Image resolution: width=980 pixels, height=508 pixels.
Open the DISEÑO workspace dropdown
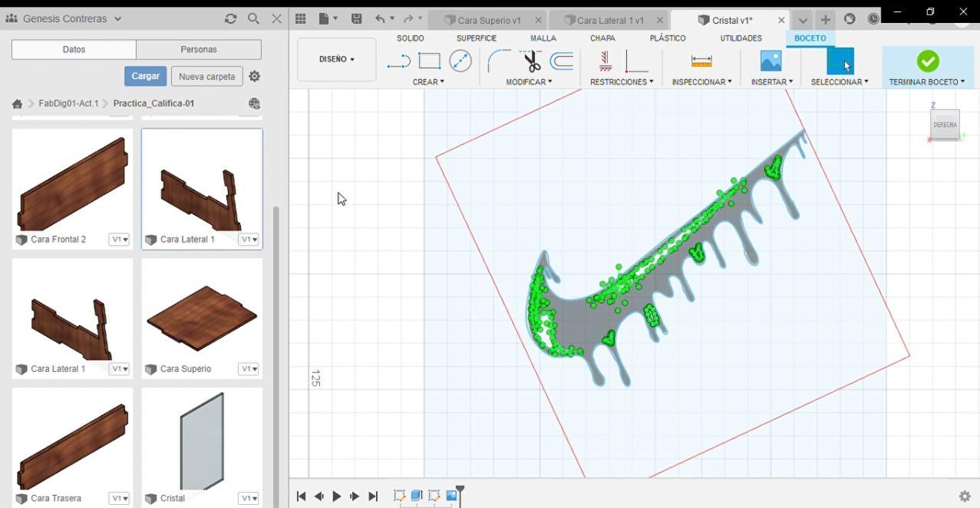click(337, 59)
